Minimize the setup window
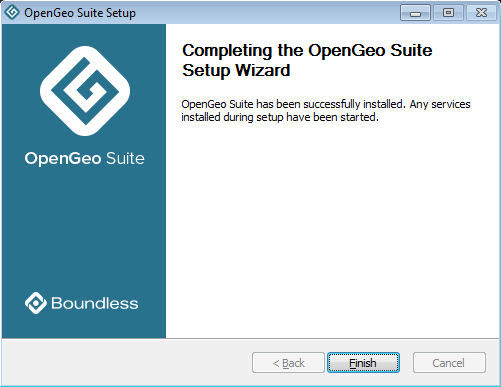 coord(415,13)
